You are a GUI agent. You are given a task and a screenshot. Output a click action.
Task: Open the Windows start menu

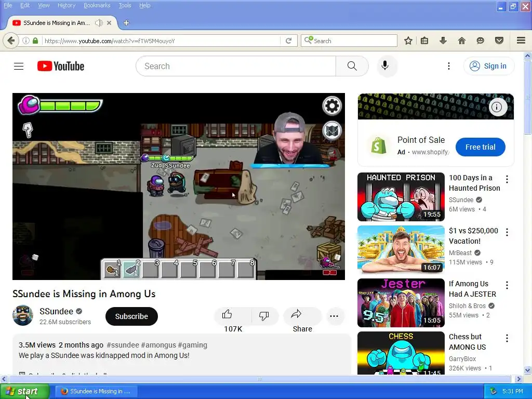[24, 391]
